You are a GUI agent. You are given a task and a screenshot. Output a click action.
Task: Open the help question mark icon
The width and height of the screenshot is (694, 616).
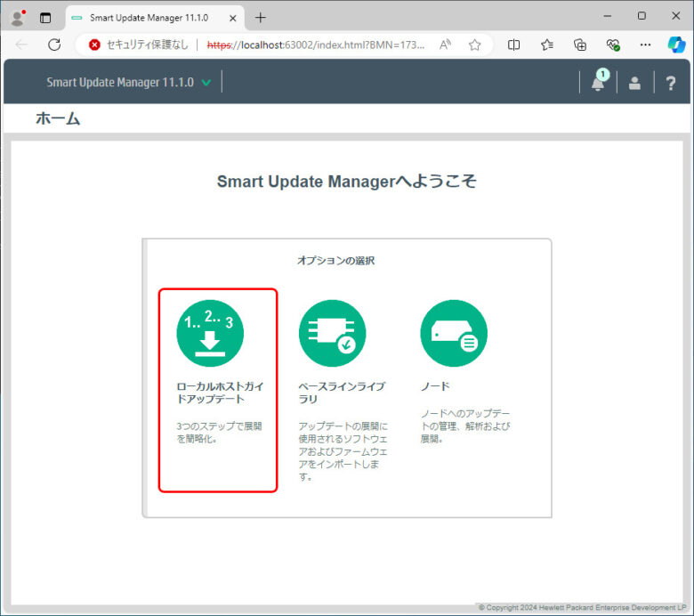671,83
